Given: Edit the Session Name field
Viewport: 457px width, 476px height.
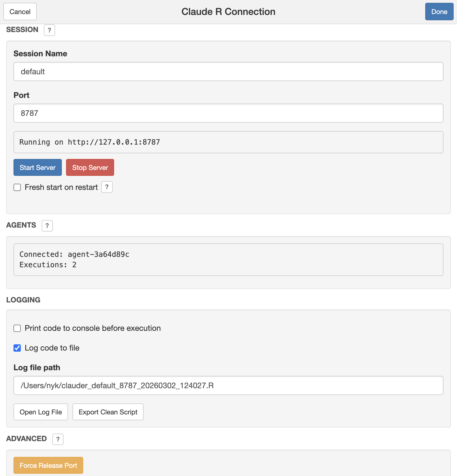Looking at the screenshot, I should point(228,71).
